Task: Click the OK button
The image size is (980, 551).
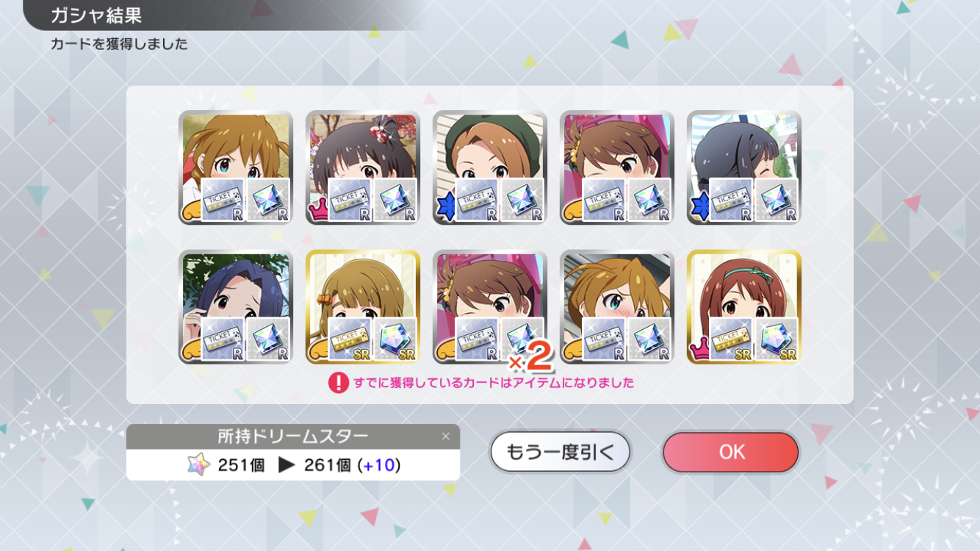Action: [x=730, y=452]
